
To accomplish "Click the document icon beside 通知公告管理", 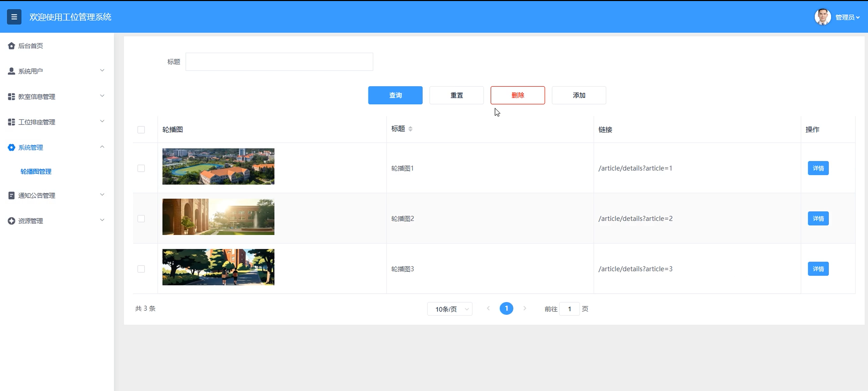I will point(11,195).
